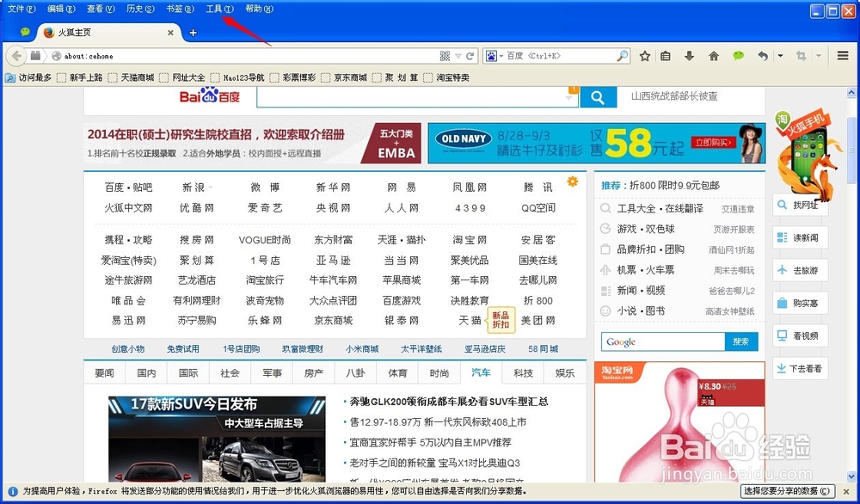Reload the page with the refresh icon
The height and width of the screenshot is (504, 860).
(x=470, y=56)
